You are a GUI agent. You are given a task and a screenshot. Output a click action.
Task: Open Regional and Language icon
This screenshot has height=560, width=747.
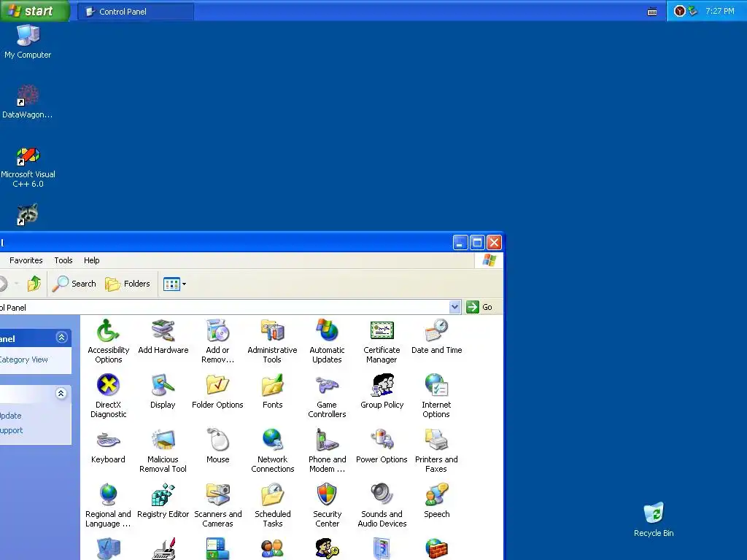pos(108,505)
